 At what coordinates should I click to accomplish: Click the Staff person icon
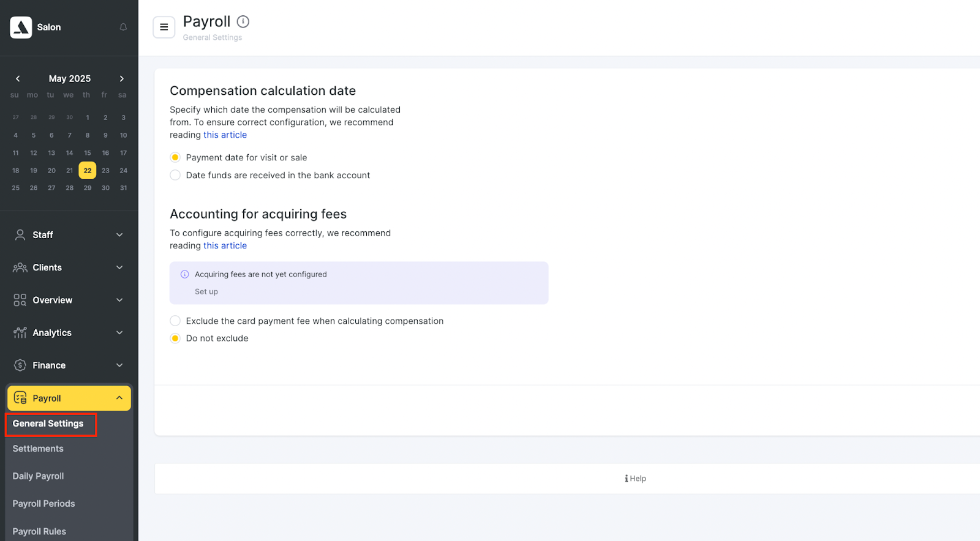(20, 235)
